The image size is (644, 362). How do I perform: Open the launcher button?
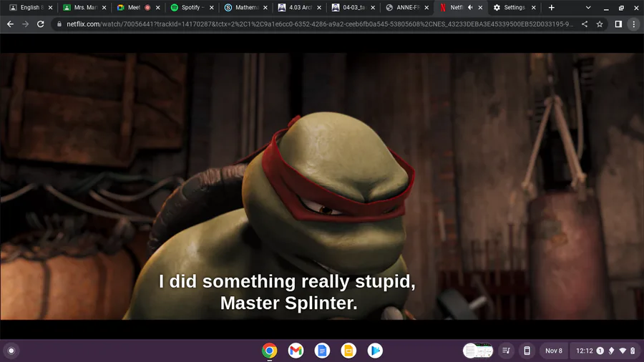click(11, 351)
